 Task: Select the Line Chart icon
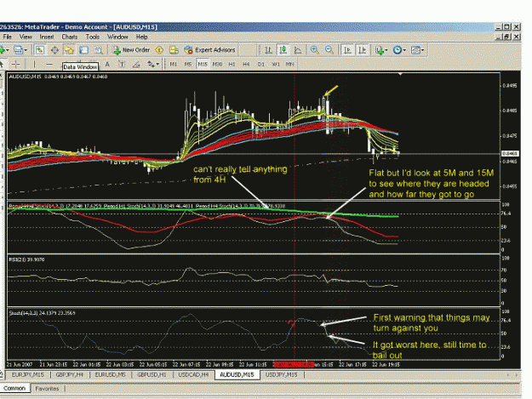[298, 50]
